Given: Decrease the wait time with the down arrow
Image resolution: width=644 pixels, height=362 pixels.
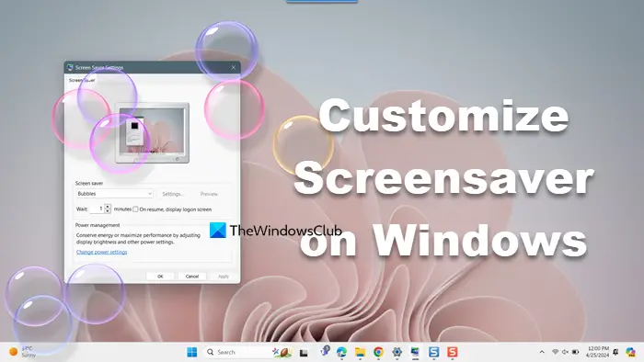Looking at the screenshot, I should coord(108,211).
